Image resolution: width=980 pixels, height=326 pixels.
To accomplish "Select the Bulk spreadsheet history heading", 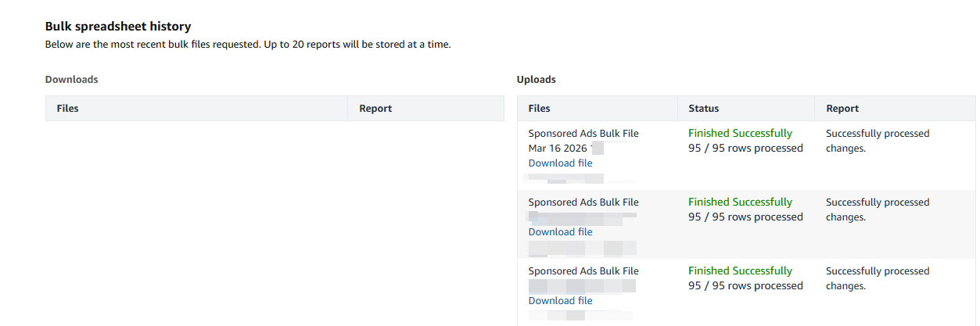I will coord(118,27).
